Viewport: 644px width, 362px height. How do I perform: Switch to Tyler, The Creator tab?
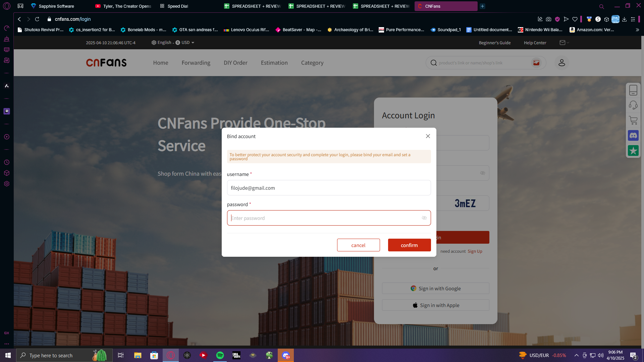123,6
